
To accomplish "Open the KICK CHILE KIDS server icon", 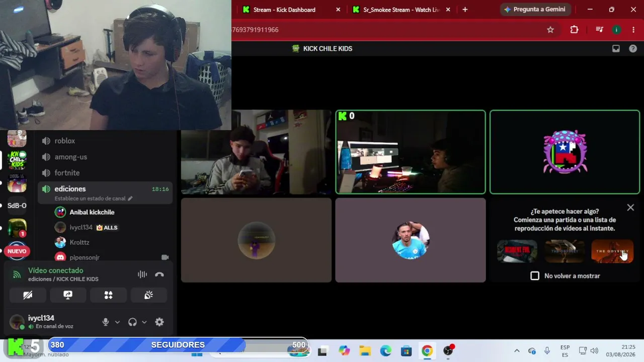I will 17,160.
